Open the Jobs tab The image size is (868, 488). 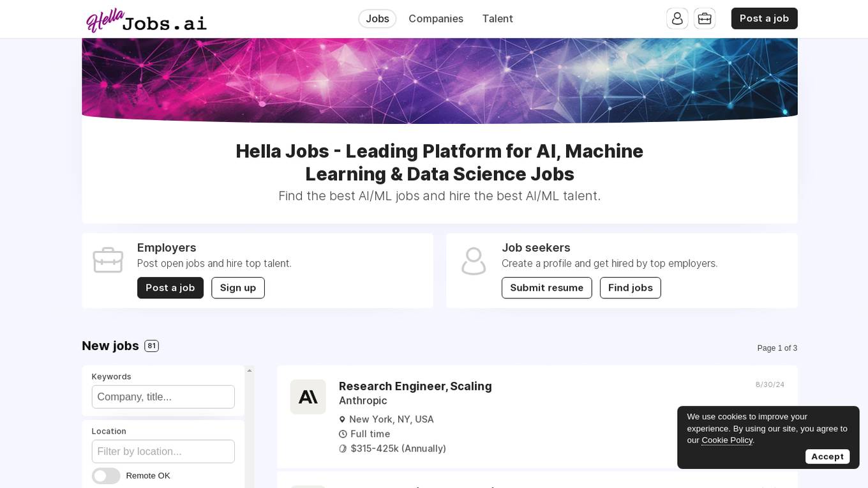pos(377,19)
